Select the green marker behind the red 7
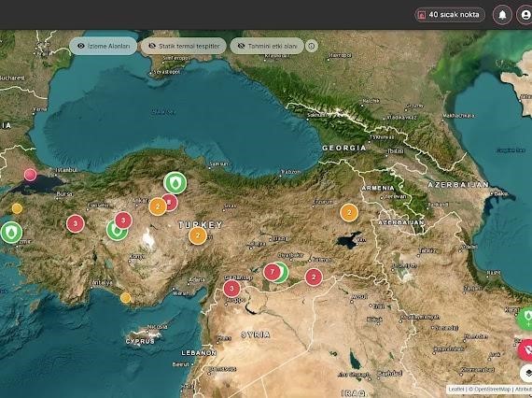Image resolution: width=532 pixels, height=398 pixels. [x=284, y=273]
